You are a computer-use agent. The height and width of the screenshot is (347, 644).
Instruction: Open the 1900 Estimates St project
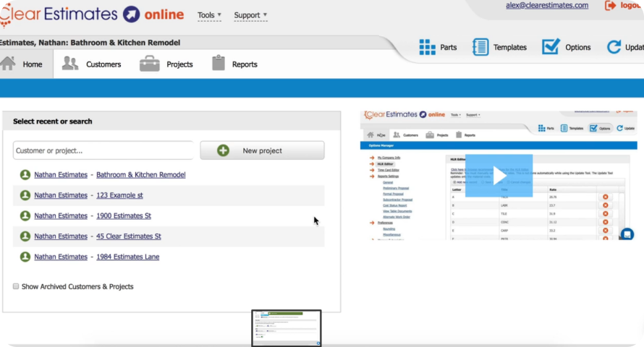[124, 215]
